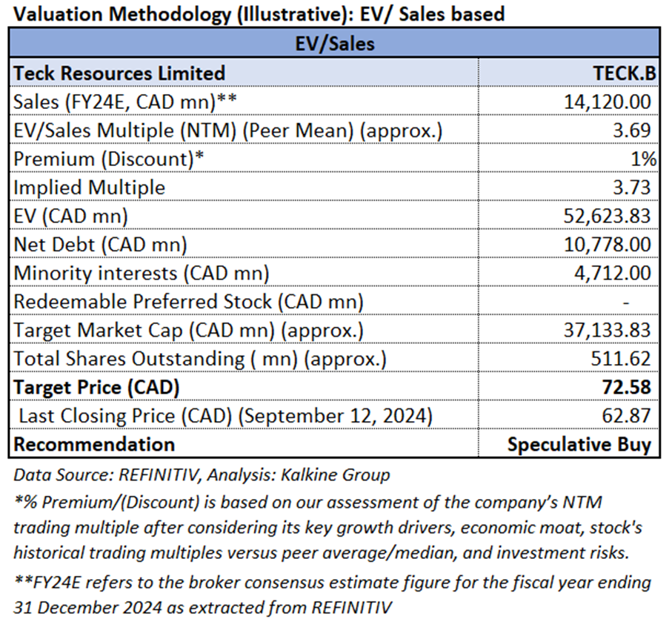Viewport: 672px width, 642px height.
Task: Select the Sales FY24E value 14,120.00
Action: coord(607,102)
